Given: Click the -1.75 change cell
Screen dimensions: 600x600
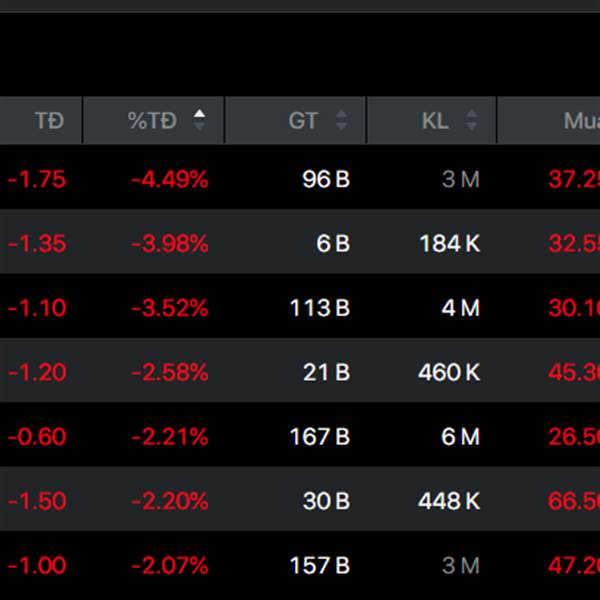Looking at the screenshot, I should click(37, 179).
